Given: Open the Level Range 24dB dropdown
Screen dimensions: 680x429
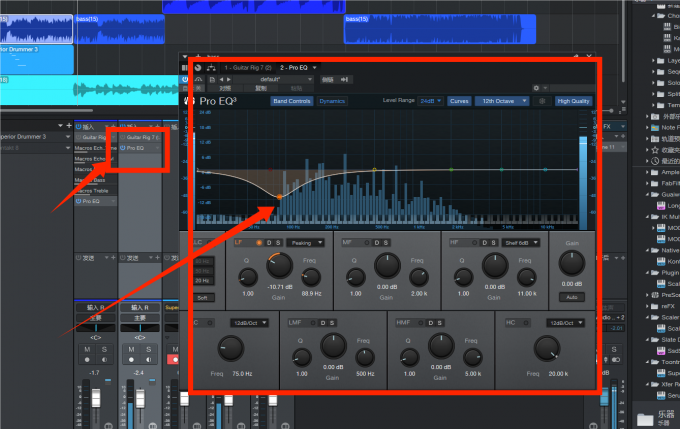Looking at the screenshot, I should pyautogui.click(x=430, y=101).
